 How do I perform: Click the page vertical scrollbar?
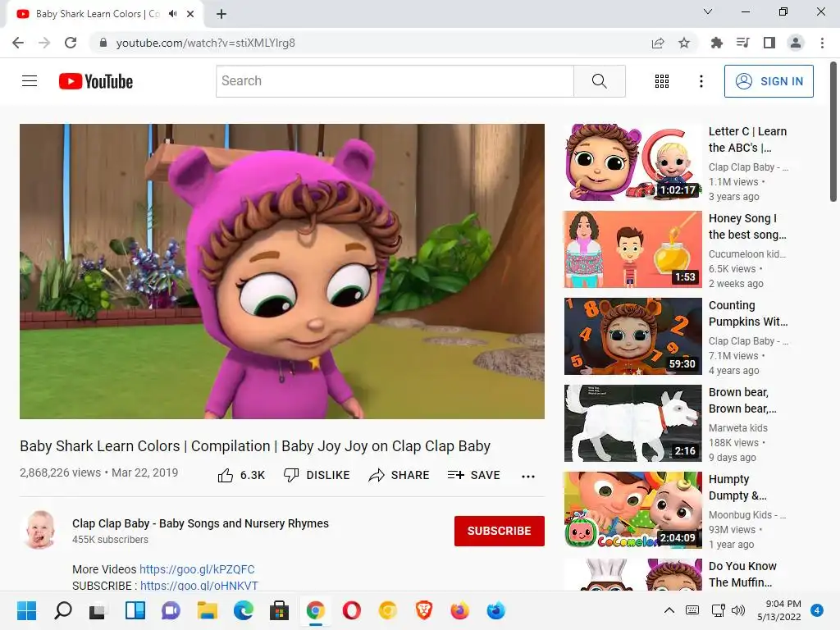[833, 132]
